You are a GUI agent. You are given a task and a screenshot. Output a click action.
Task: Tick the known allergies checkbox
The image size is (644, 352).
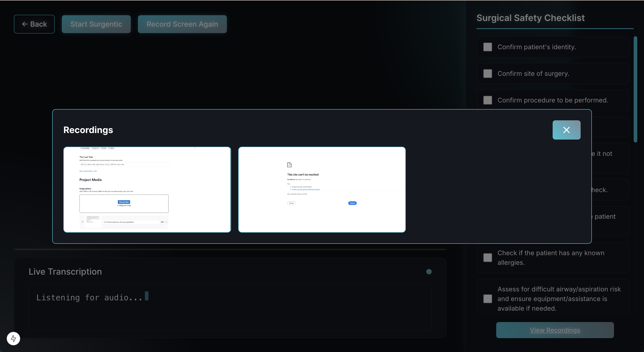point(487,258)
